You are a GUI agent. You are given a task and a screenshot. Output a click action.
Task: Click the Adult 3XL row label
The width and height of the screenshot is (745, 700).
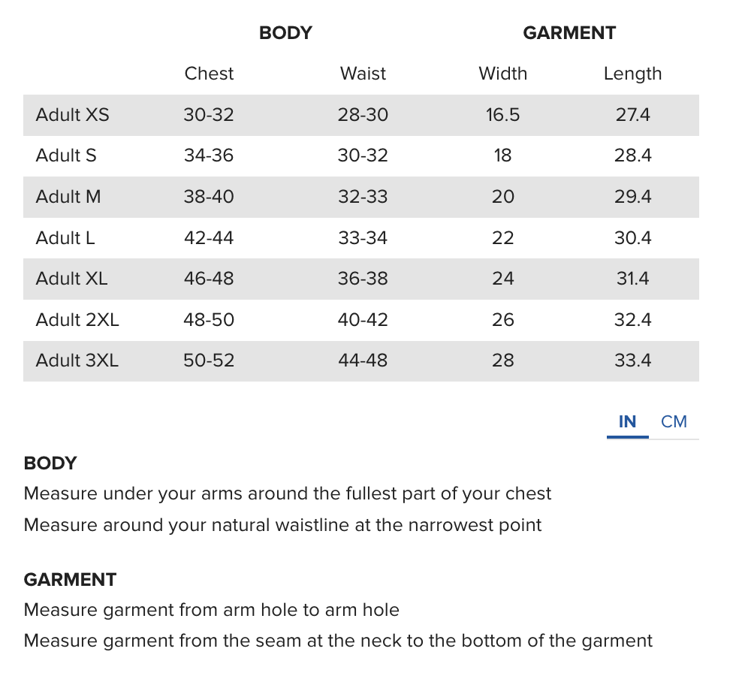(x=77, y=361)
